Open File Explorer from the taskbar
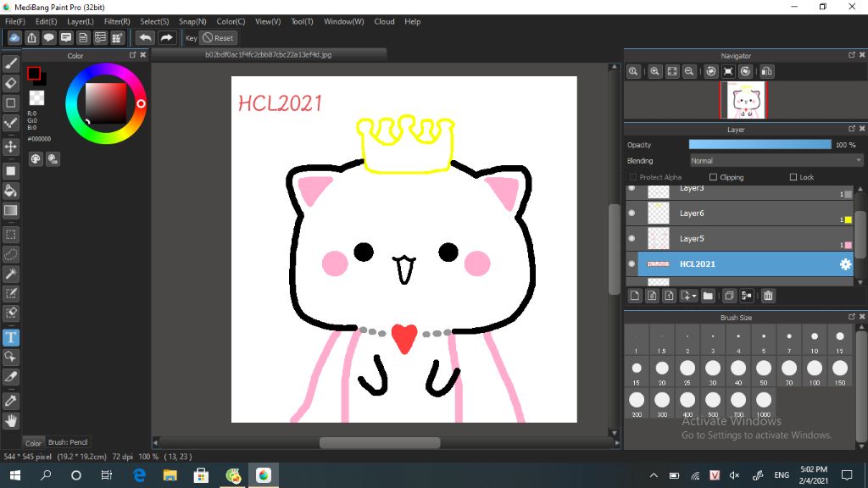868x488 pixels. point(170,475)
